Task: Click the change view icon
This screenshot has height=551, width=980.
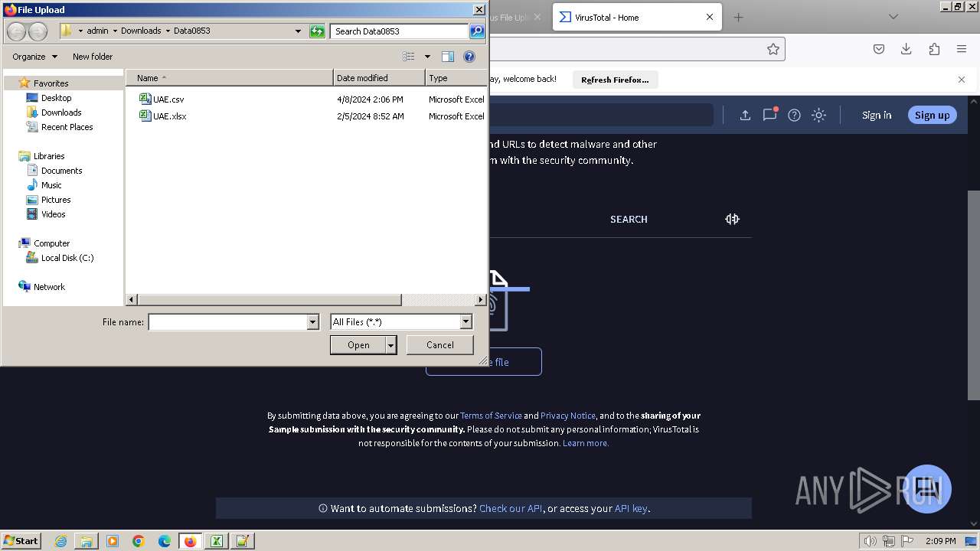Action: 409,57
